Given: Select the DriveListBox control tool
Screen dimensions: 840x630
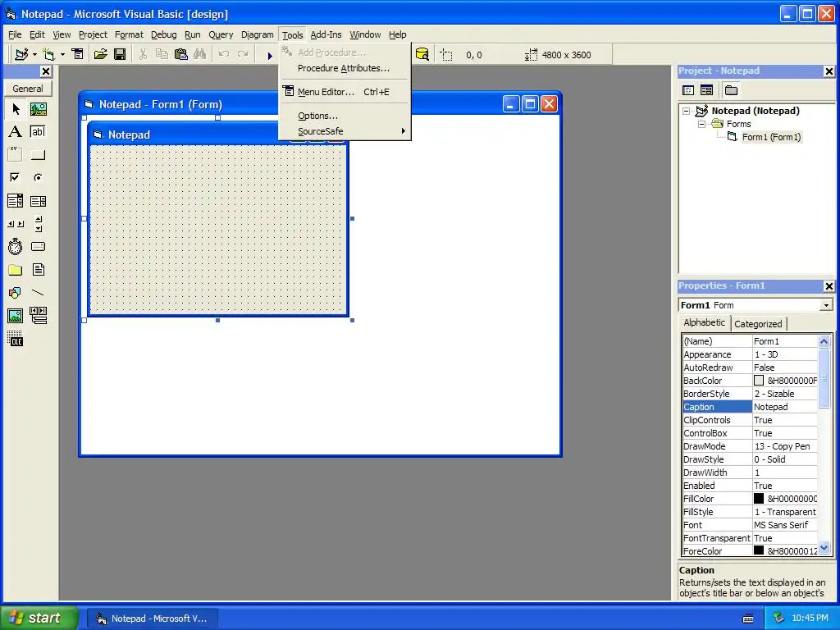Looking at the screenshot, I should [38, 246].
